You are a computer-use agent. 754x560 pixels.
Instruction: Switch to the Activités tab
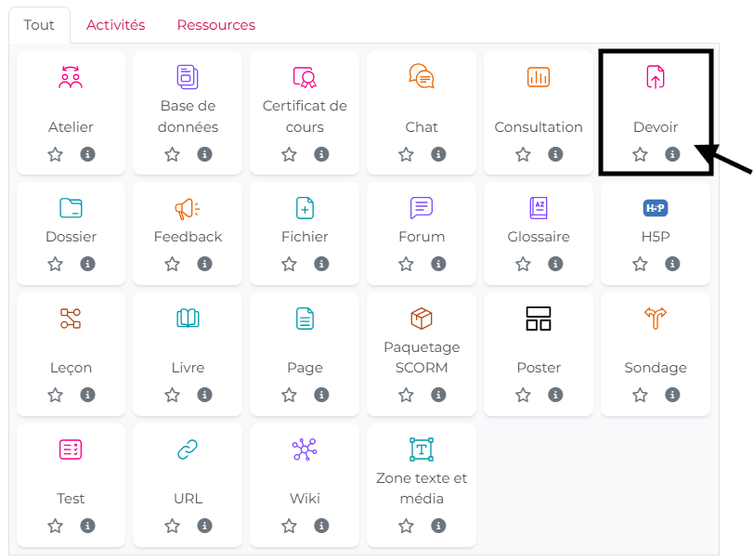coord(116,25)
